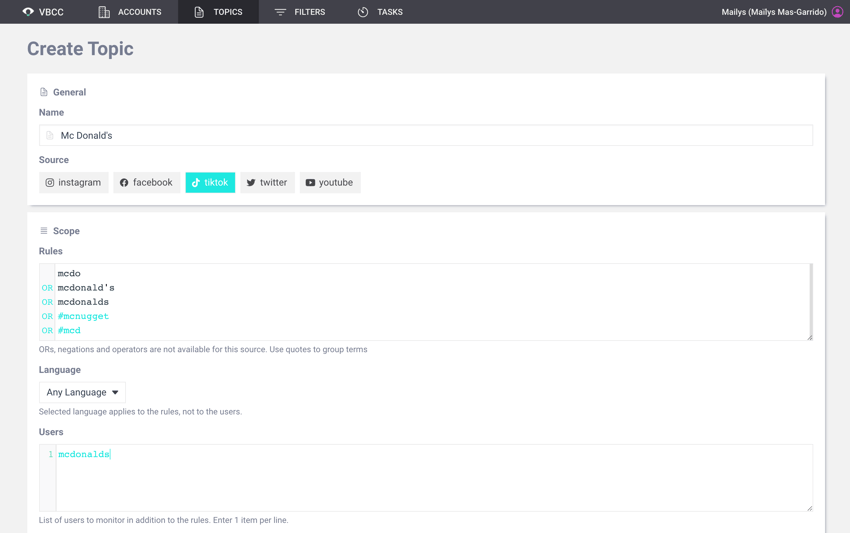Click the VBCC home label
Screen dimensions: 850x533
click(x=51, y=12)
